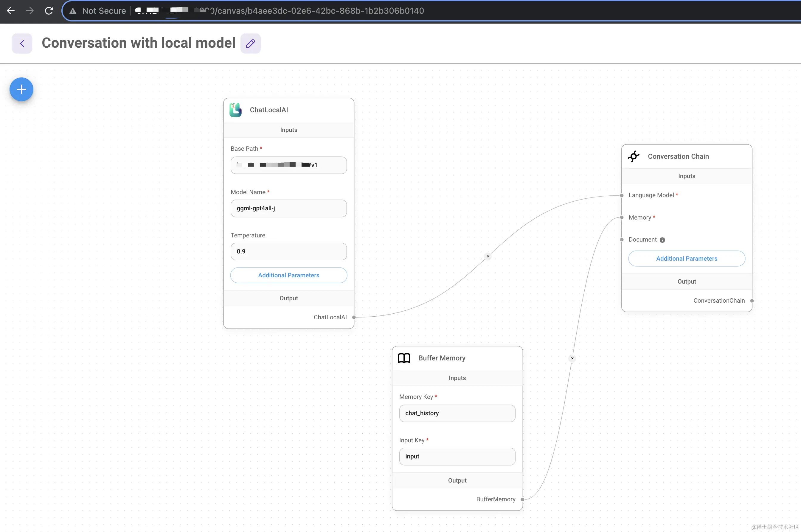Click the Not Secure text in address bar
Screen dimensions: 801x532
tap(104, 11)
